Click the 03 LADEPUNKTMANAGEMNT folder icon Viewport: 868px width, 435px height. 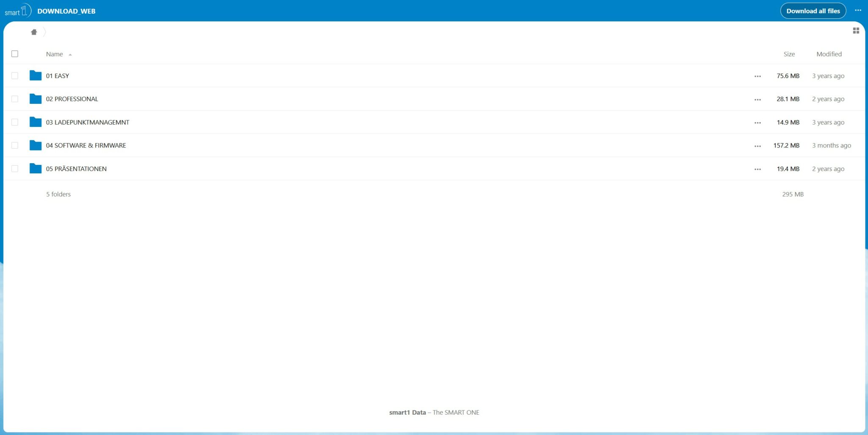click(36, 122)
